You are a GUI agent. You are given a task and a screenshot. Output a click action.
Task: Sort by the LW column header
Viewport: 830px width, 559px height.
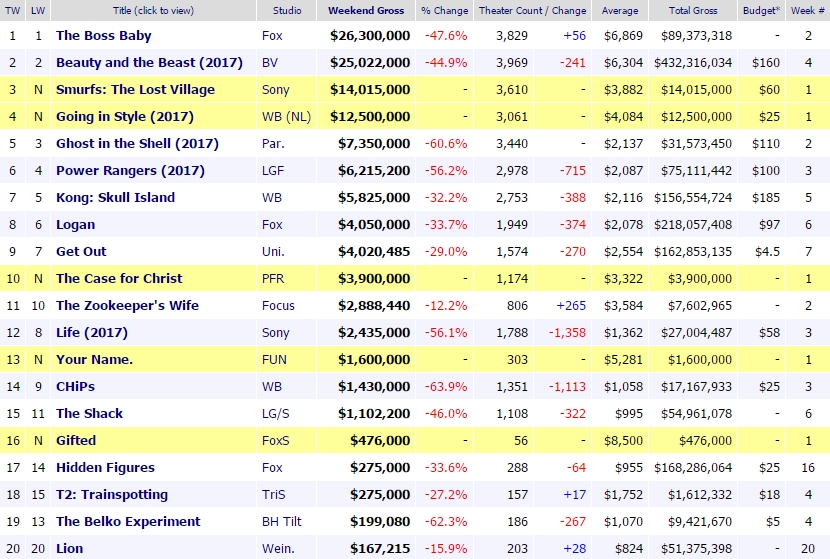click(x=38, y=11)
